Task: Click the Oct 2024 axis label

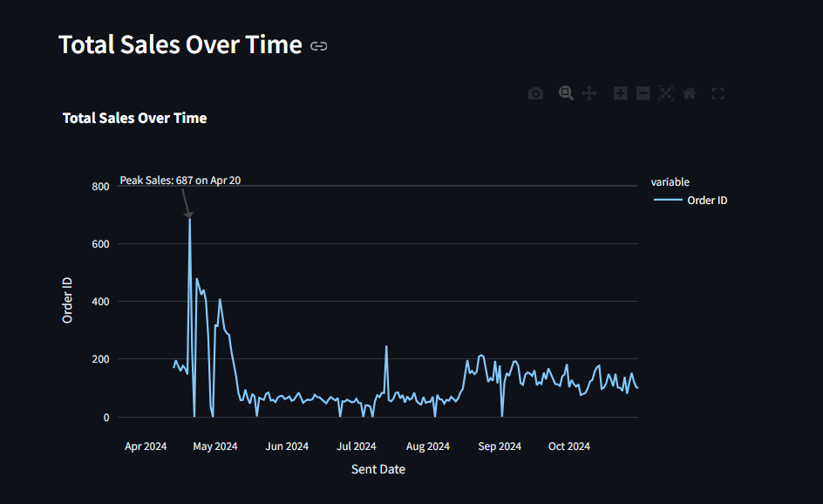Action: pos(569,446)
